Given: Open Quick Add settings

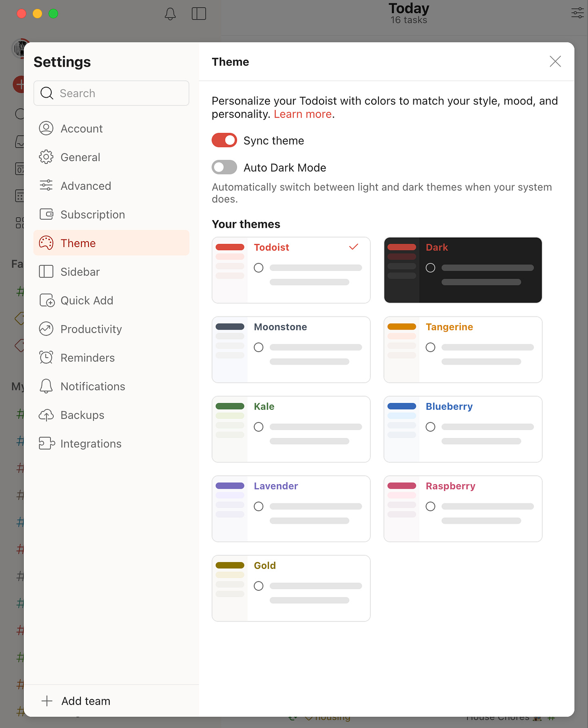Looking at the screenshot, I should point(111,300).
